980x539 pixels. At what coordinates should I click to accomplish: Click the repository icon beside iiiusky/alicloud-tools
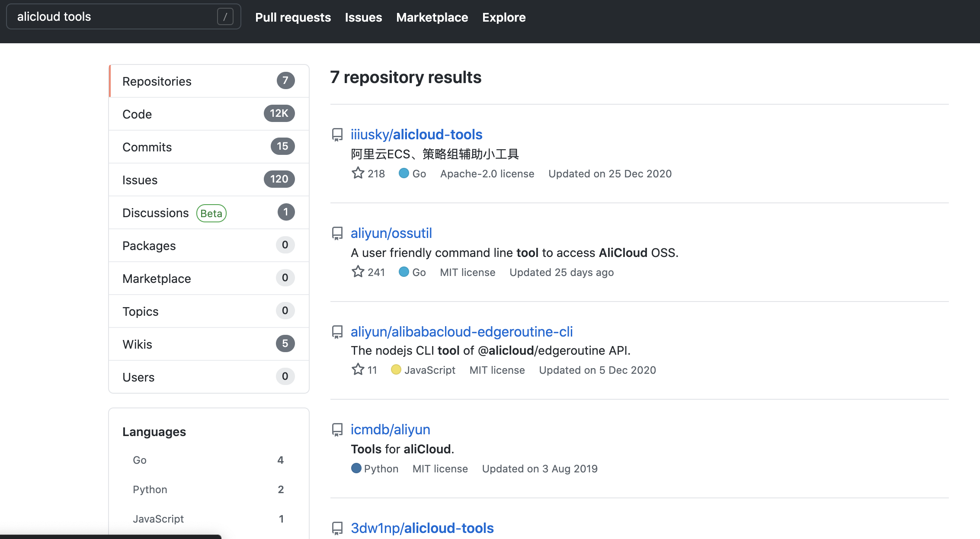point(337,135)
